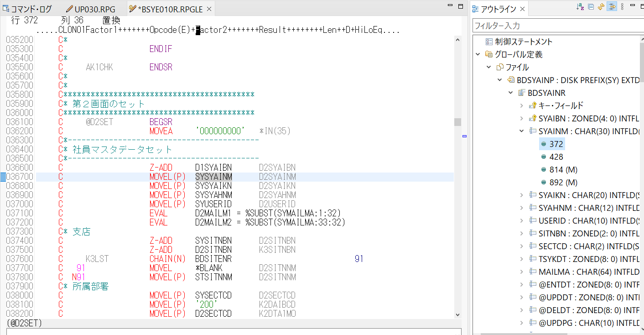The width and height of the screenshot is (644, 335).
Task: Click the SYAIBN field icon
Action: pyautogui.click(x=532, y=118)
